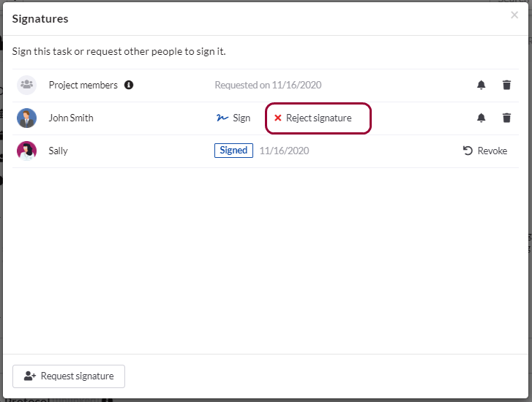Screen dimensions: 532x402
Task: Select the Project members name label
Action: click(x=83, y=85)
